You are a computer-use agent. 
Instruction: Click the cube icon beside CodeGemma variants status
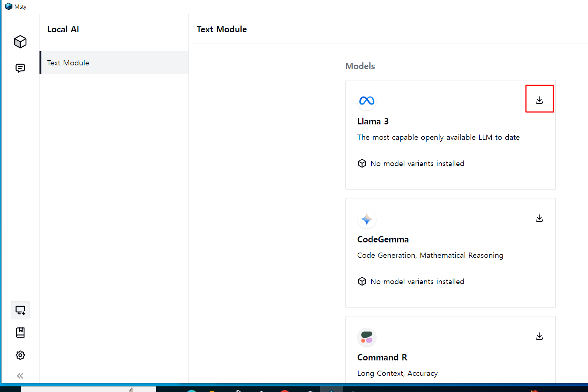[362, 282]
